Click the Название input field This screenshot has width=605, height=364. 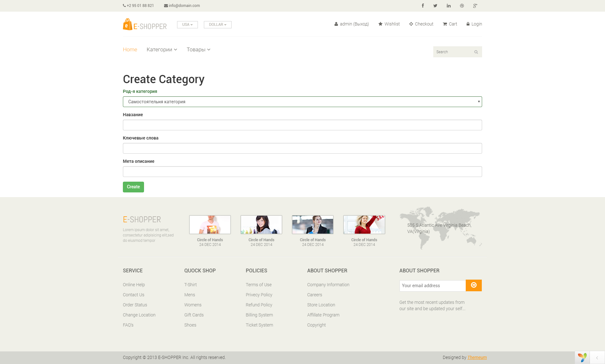coord(302,125)
